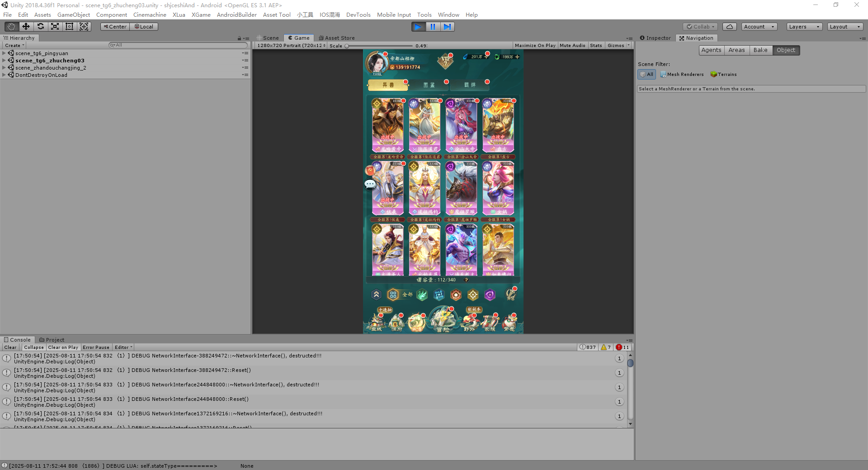The image size is (868, 470).
Task: Toggle Mute Audio in Game view
Action: click(572, 46)
